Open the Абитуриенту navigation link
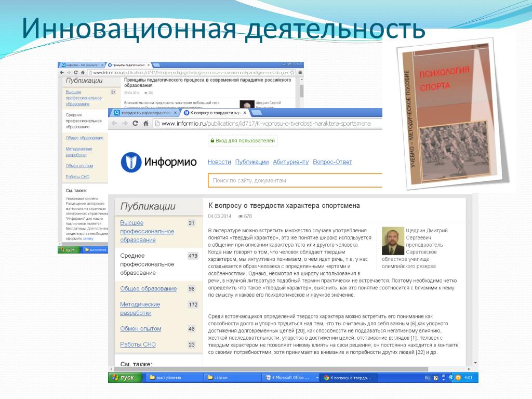 click(290, 162)
